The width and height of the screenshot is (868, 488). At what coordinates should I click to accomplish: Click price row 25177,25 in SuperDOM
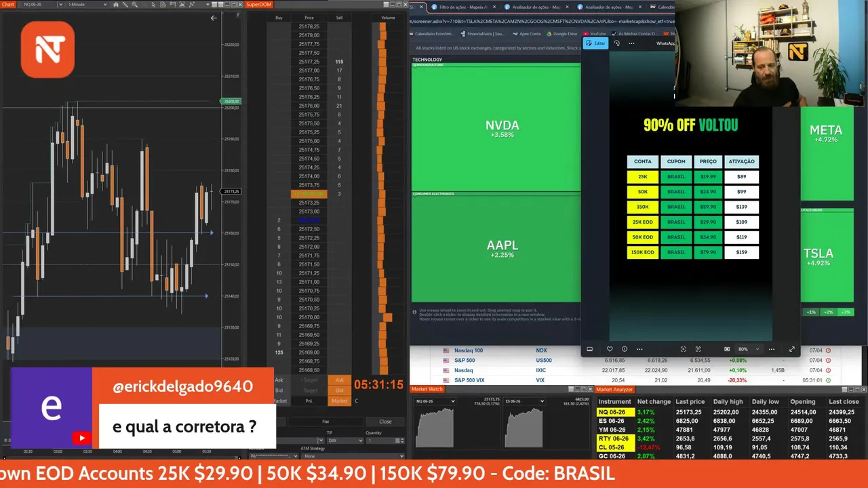[309, 62]
